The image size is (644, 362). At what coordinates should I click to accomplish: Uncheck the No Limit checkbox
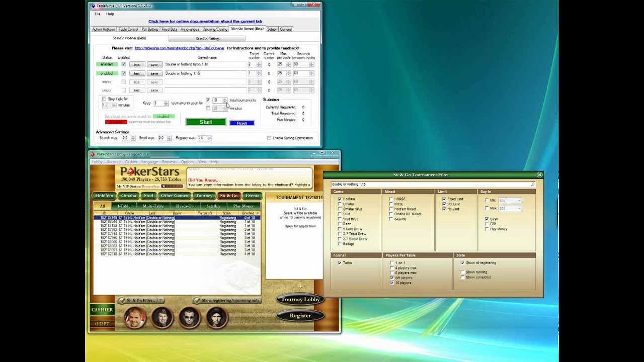(x=444, y=209)
